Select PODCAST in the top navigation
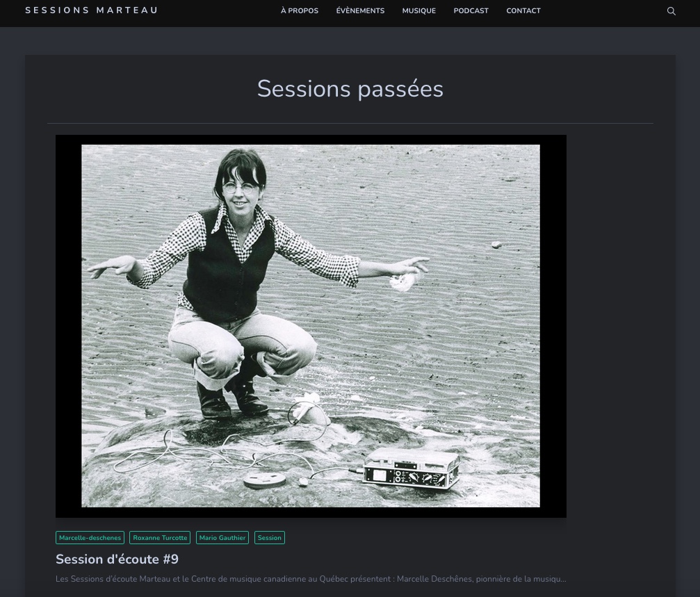Image resolution: width=700 pixels, height=597 pixels. 471,11
